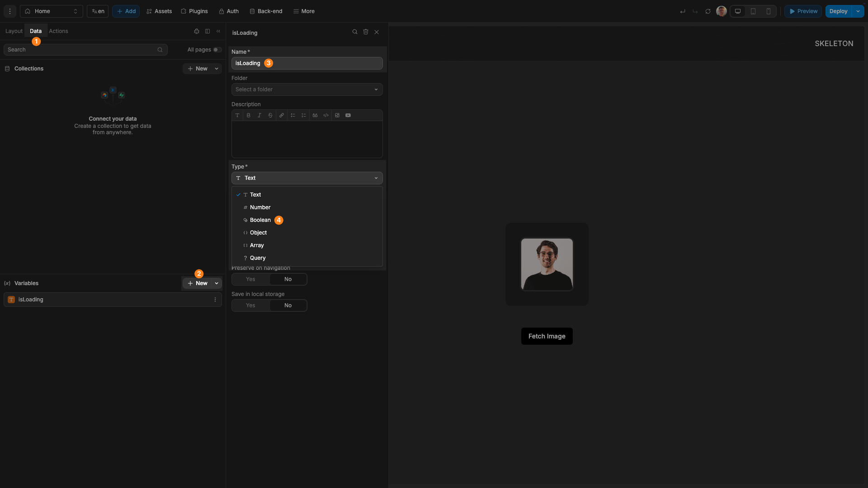This screenshot has width=868, height=488.
Task: Open the Plugins menu
Action: point(194,11)
